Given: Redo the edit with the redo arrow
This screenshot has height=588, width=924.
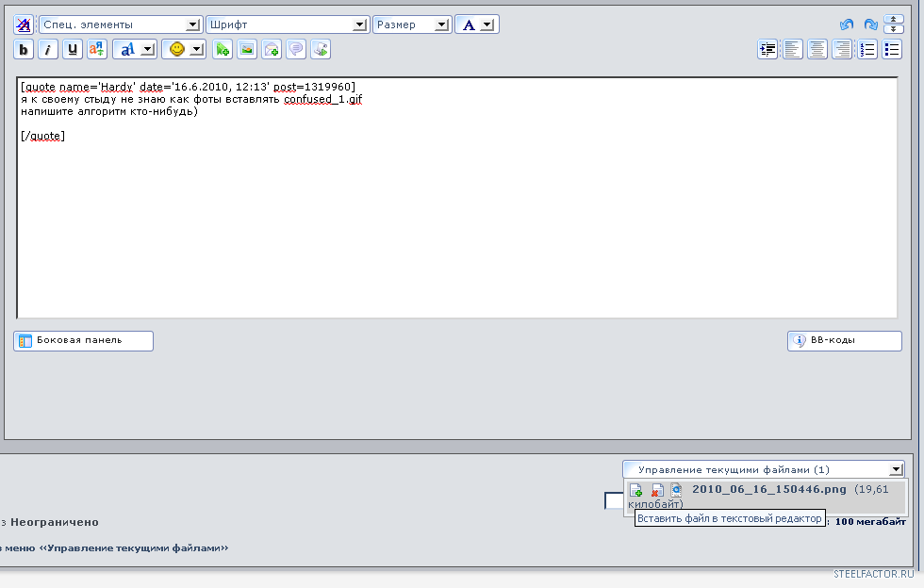Looking at the screenshot, I should 870,24.
